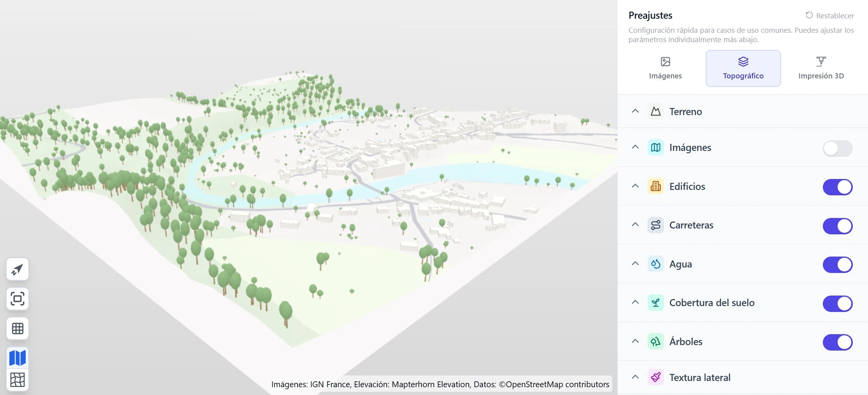The image size is (868, 395).
Task: Collapse the Edificios section chevron
Action: click(x=635, y=186)
